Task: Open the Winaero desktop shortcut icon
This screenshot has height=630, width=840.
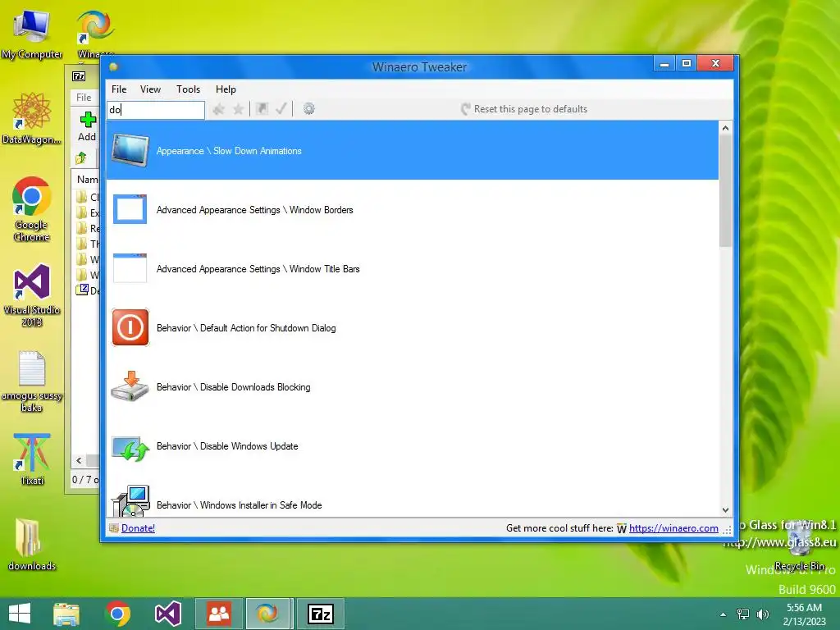Action: (x=95, y=33)
